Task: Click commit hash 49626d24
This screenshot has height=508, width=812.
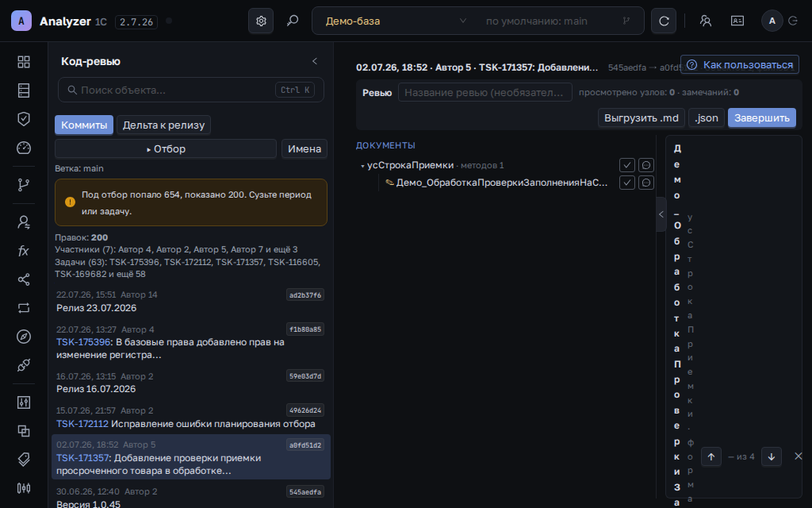Action: 305,410
